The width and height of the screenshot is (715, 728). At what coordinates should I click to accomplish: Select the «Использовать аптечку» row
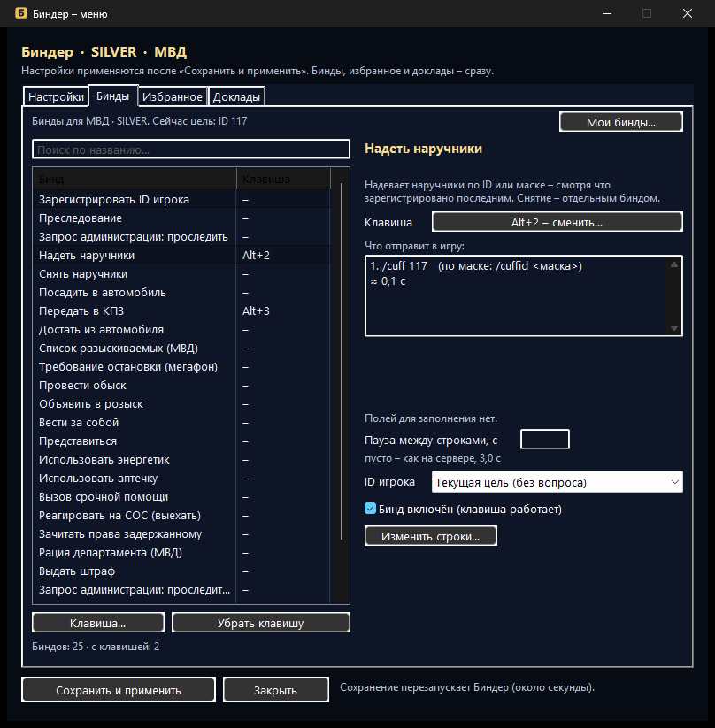coord(181,479)
